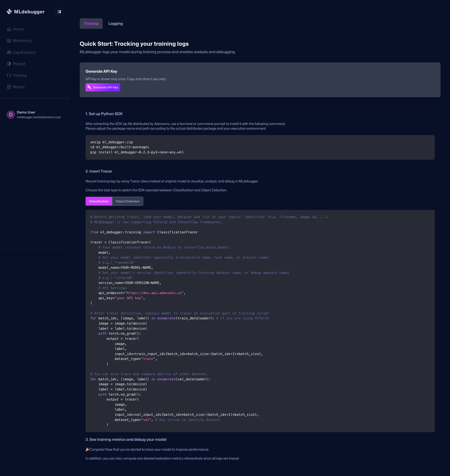This screenshot has width=450, height=476.
Task: Toggle task type to Classification
Action: click(x=99, y=201)
